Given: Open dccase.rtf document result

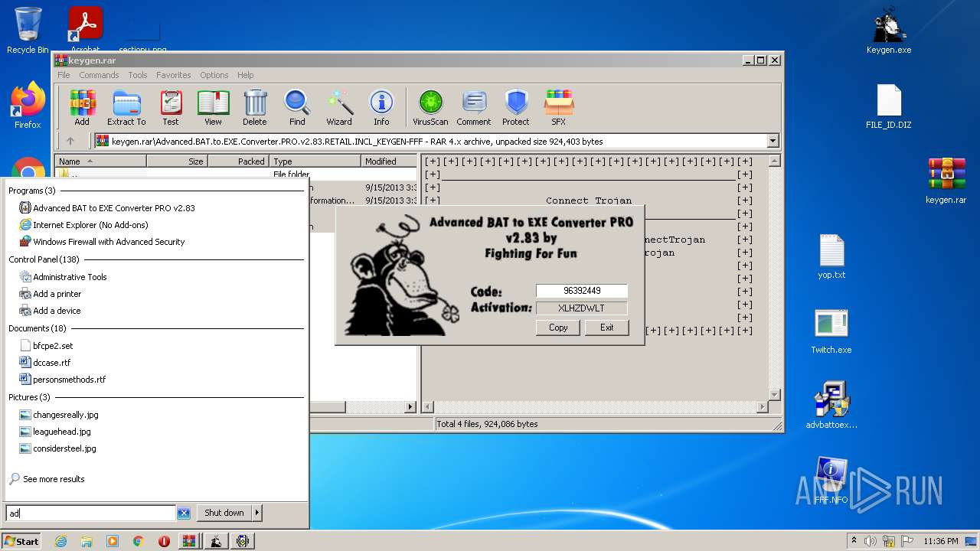Looking at the screenshot, I should (51, 363).
